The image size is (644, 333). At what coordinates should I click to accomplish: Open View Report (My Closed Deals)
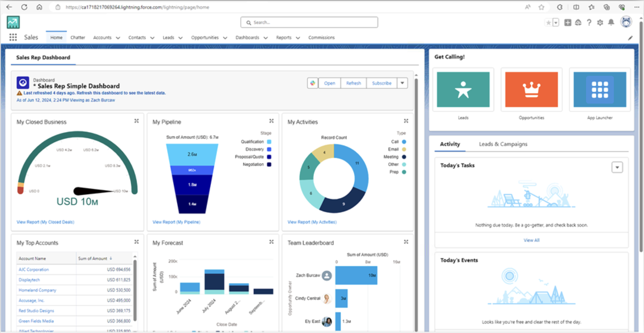45,222
